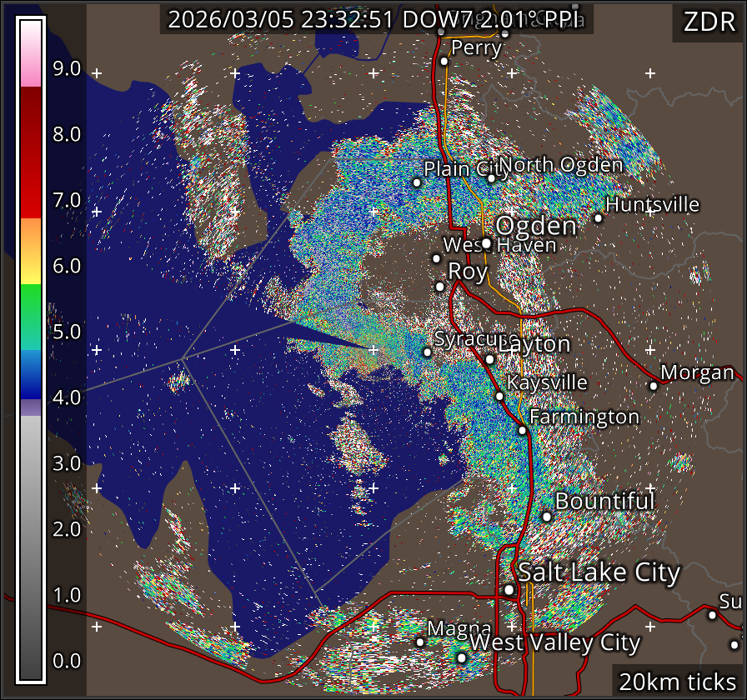The image size is (747, 700).
Task: Select the West Valley City marker
Action: click(461, 657)
